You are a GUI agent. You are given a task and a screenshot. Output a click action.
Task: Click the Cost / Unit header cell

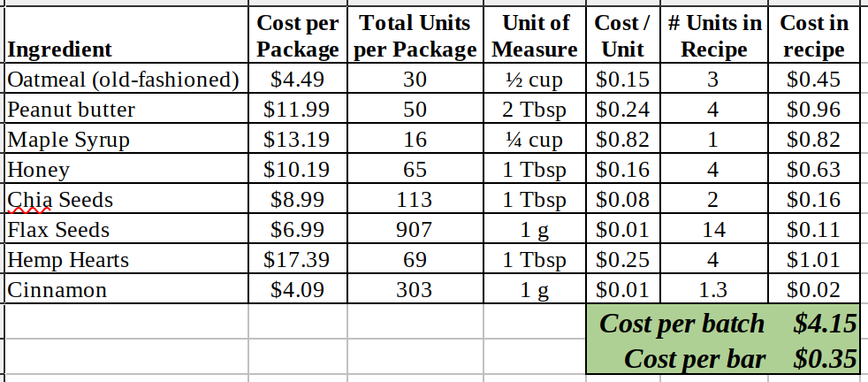coord(623,35)
